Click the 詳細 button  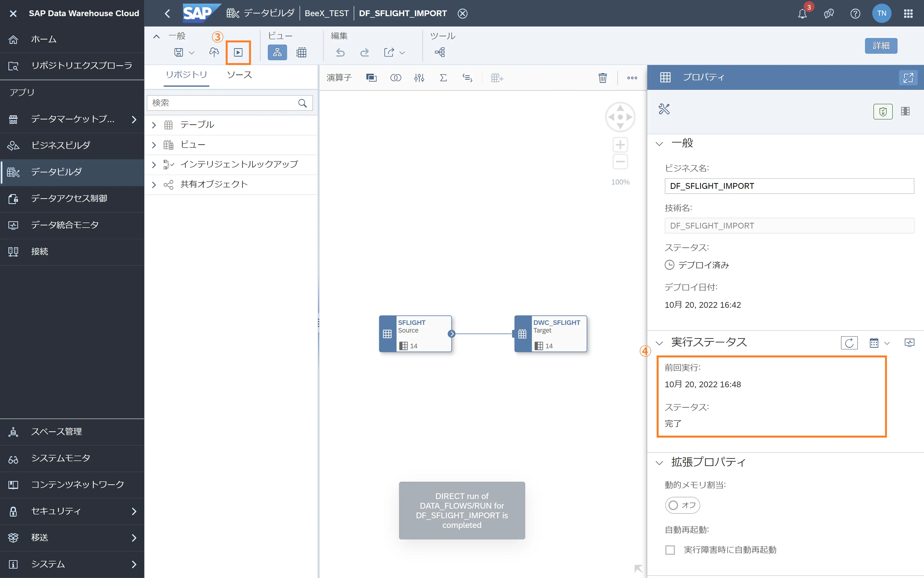pos(881,46)
